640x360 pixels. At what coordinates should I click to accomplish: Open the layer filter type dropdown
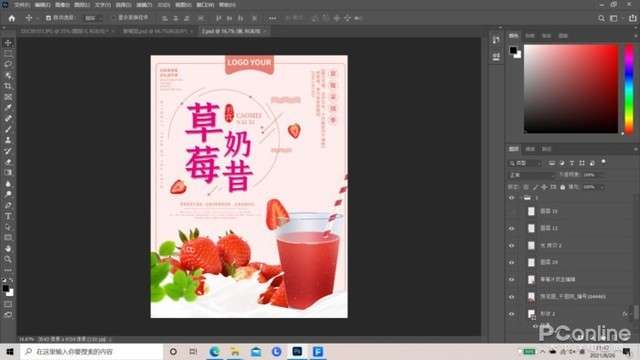coord(525,163)
